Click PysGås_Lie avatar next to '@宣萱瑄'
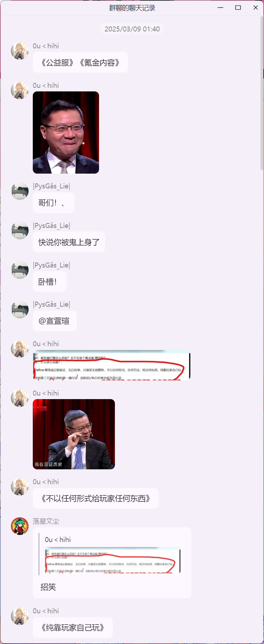Image resolution: width=264 pixels, height=644 pixels. click(20, 309)
